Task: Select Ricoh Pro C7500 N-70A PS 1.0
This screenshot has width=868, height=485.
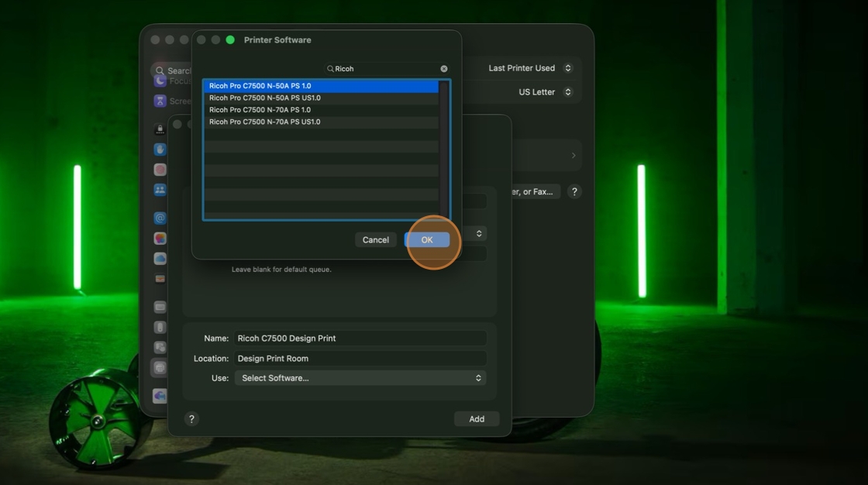Action: click(321, 109)
